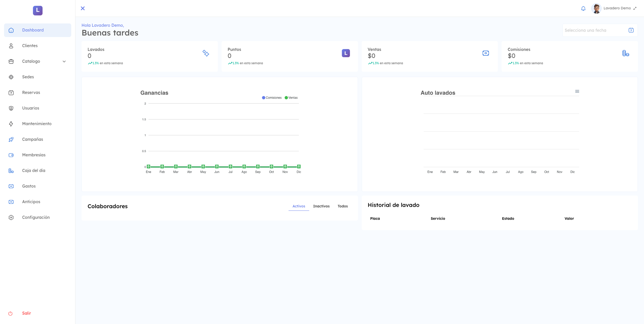Log out via Salir link

click(x=26, y=313)
